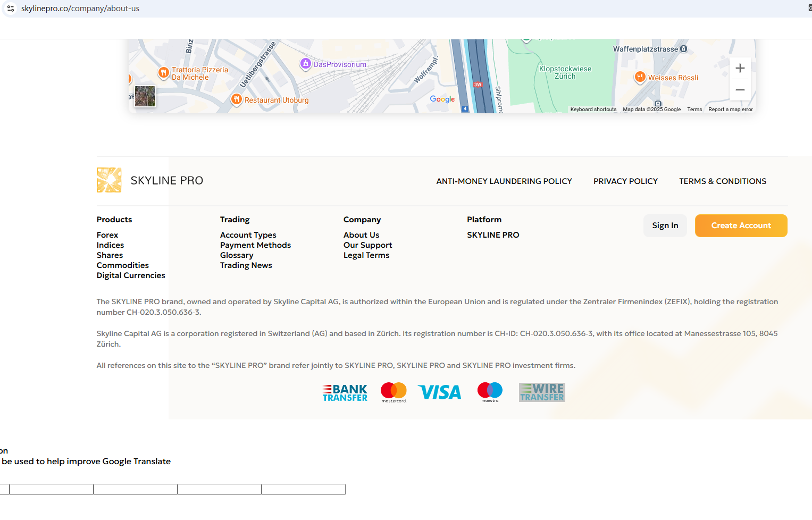Click the Platform column heading

484,220
